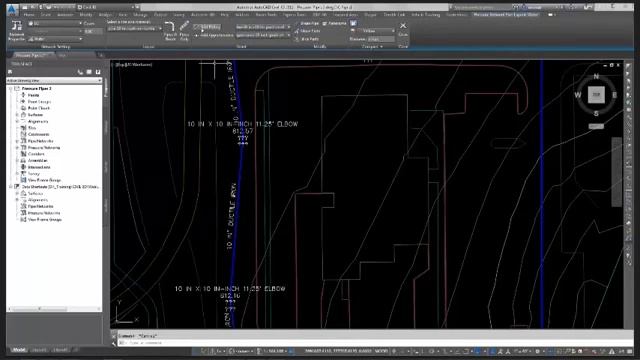Switch to the Layout1 tab
This screenshot has height=360, width=640.
tap(39, 350)
